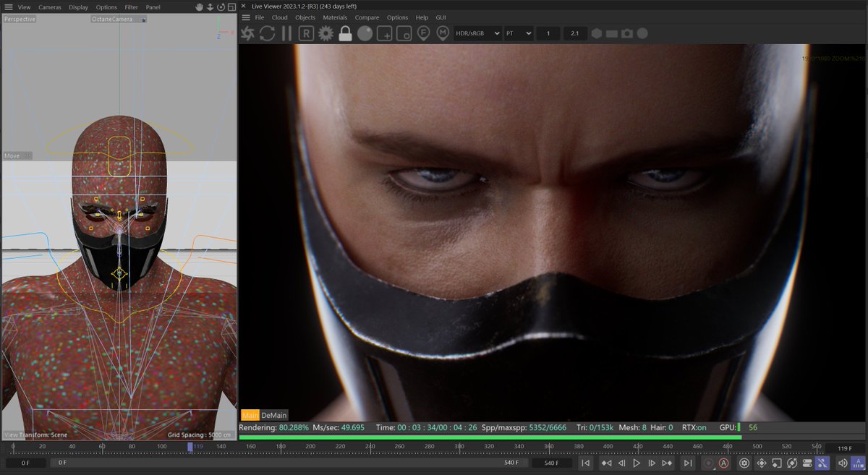Send scene to Octane render icon
Image resolution: width=868 pixels, height=475 pixels.
(248, 33)
